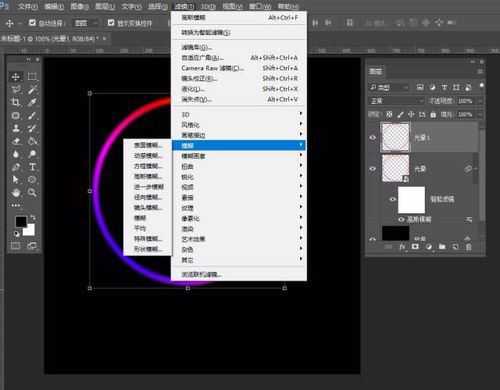This screenshot has width=500, height=390.
Task: Open the blend mode 正常 dropdown
Action: tap(396, 101)
